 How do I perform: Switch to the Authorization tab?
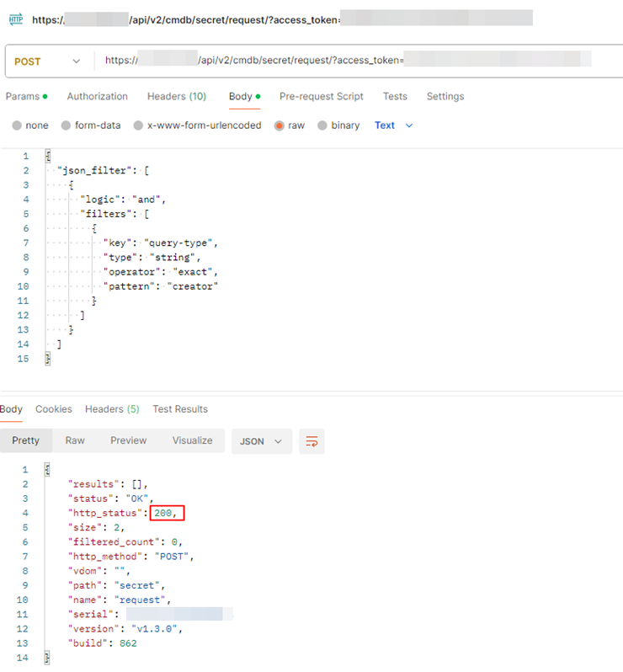click(x=98, y=97)
